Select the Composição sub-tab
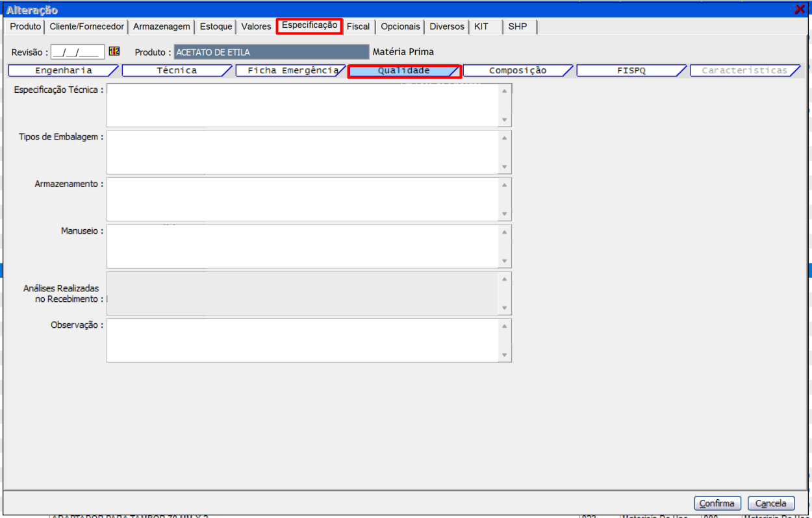The height and width of the screenshot is (518, 812). [518, 71]
